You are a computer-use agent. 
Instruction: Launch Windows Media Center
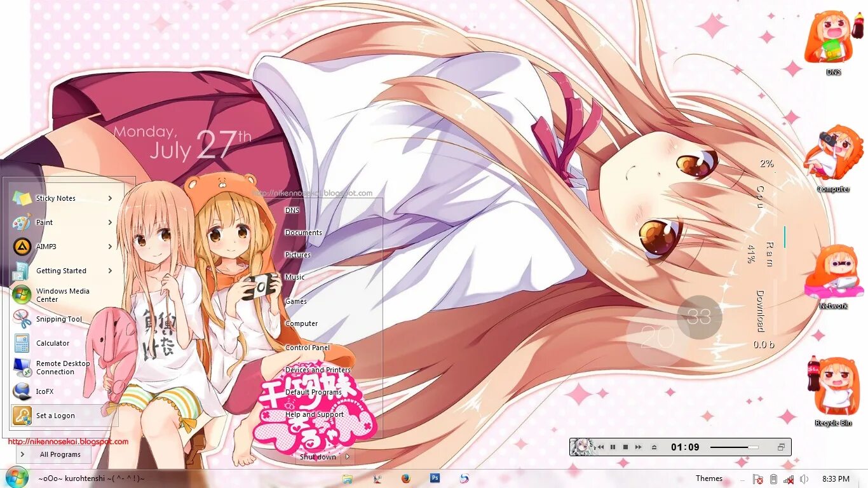pos(64,295)
